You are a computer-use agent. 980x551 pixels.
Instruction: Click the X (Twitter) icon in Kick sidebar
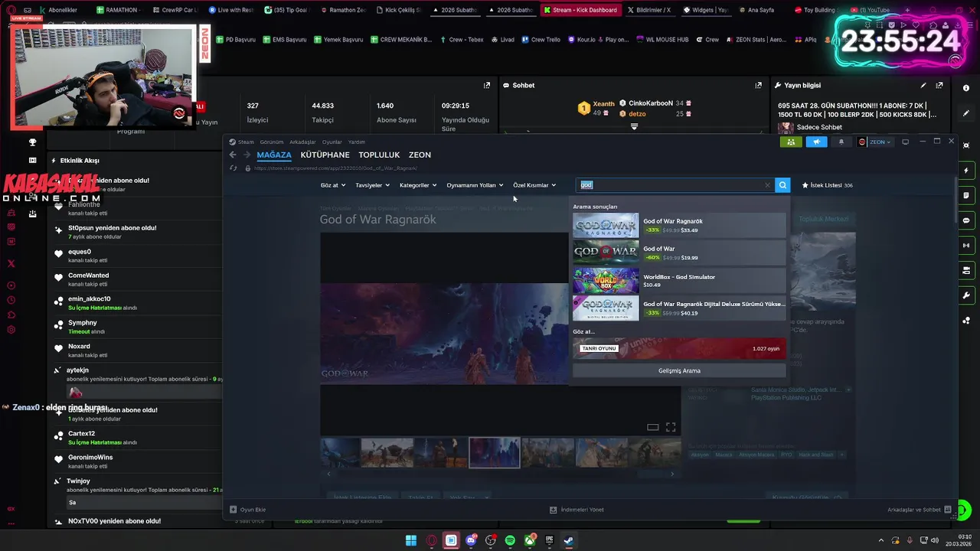tap(11, 264)
